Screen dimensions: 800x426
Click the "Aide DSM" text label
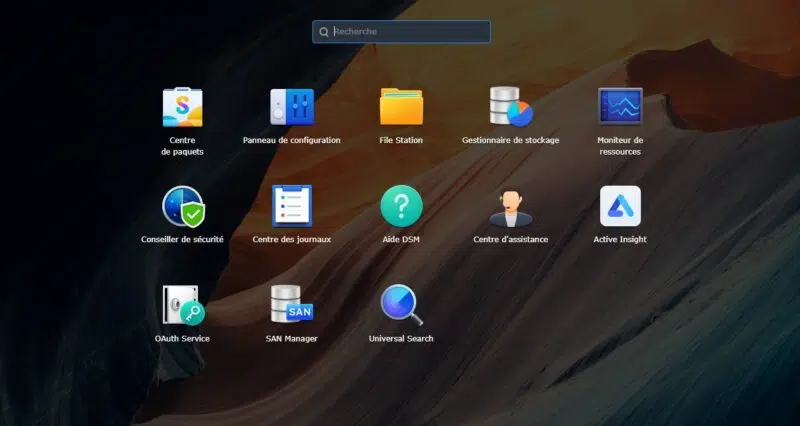tap(401, 239)
